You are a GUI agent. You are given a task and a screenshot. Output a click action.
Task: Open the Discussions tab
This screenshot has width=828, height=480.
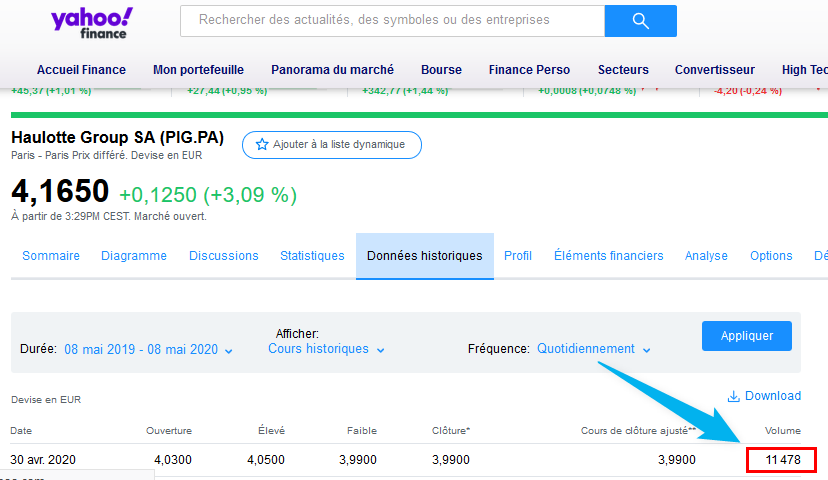[x=223, y=256]
